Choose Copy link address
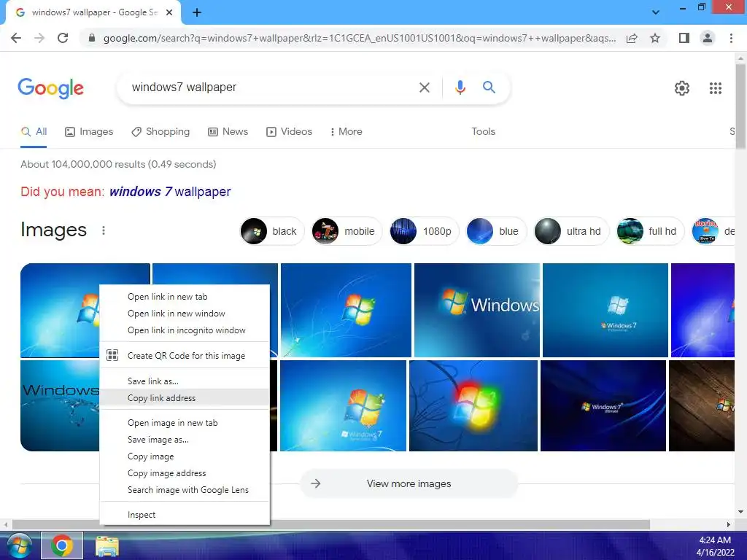 click(185, 397)
